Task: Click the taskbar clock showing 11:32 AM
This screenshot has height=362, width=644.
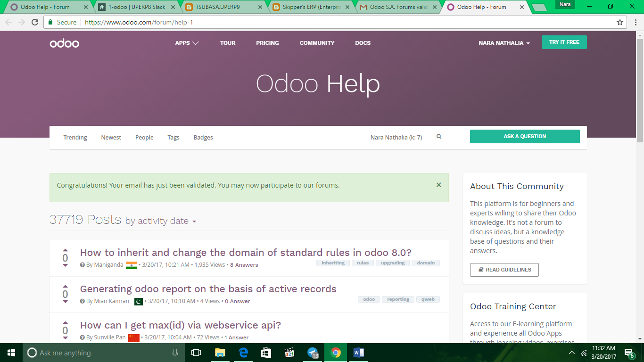Action: pos(603,353)
